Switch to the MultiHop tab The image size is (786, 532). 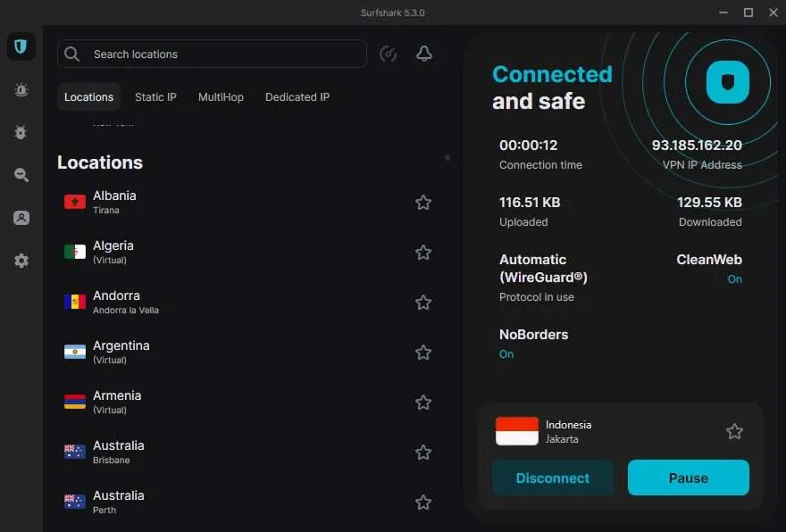point(221,97)
